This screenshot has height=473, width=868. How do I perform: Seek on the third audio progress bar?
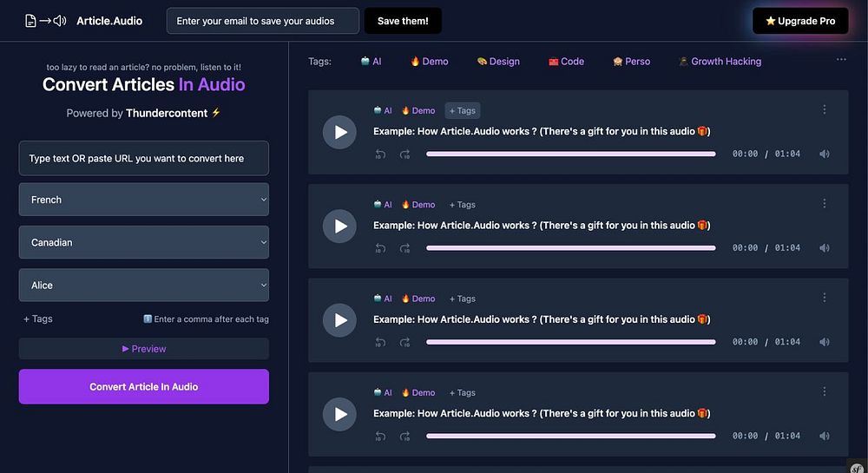(x=571, y=342)
